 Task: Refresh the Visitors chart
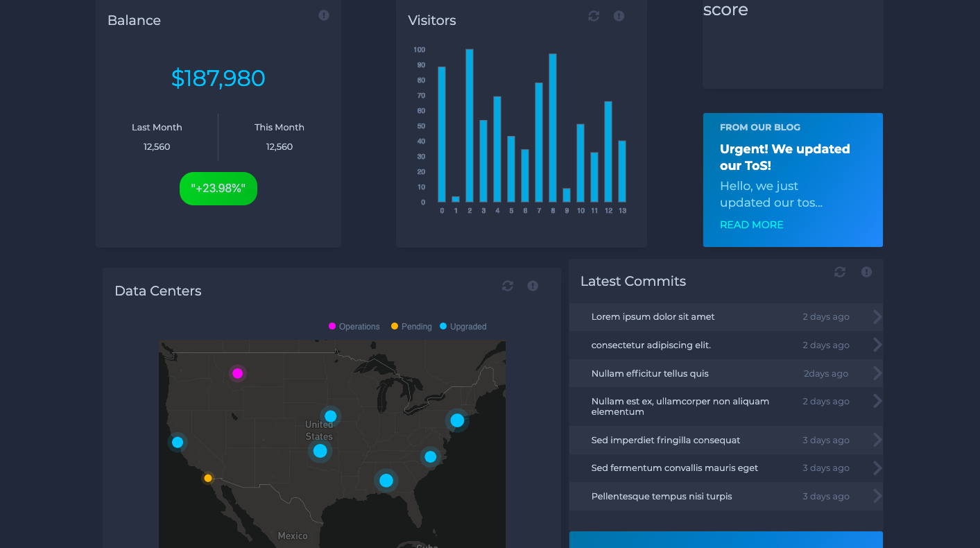593,15
